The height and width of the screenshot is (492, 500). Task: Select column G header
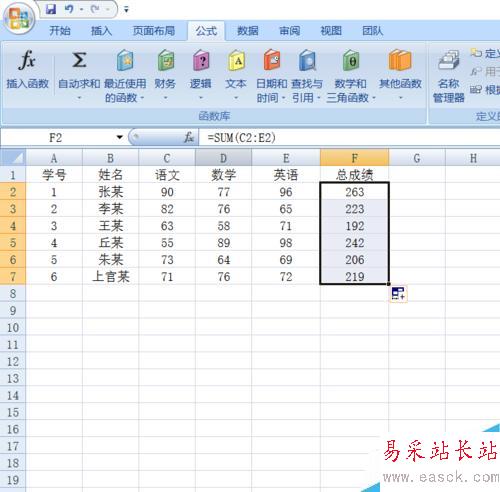[x=417, y=158]
